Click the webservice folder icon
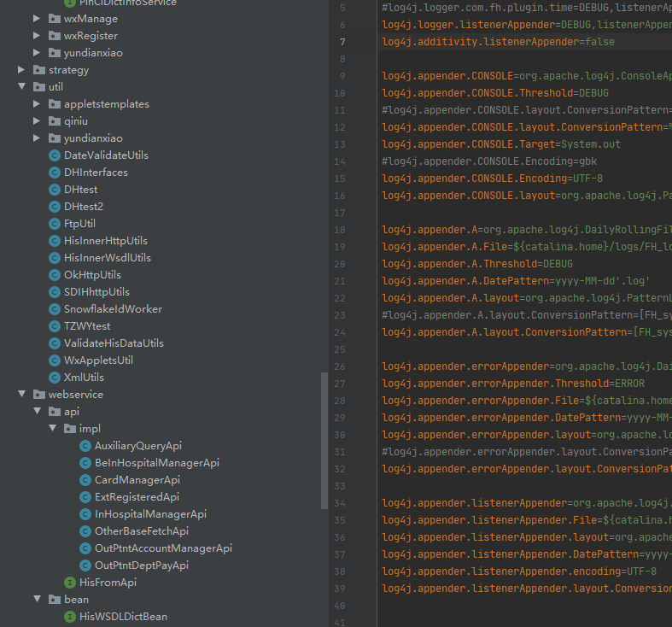This screenshot has height=627, width=672. [x=39, y=394]
